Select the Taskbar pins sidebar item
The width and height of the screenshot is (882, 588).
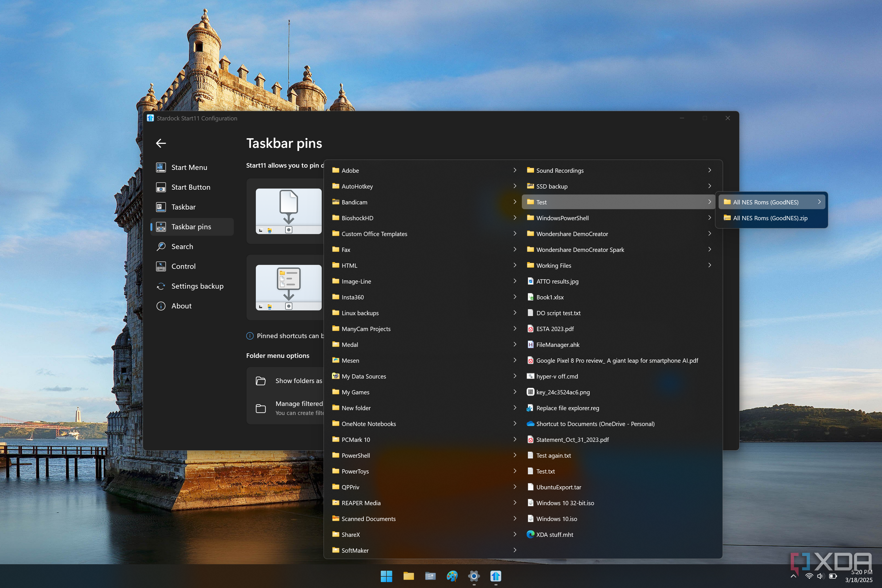(192, 226)
